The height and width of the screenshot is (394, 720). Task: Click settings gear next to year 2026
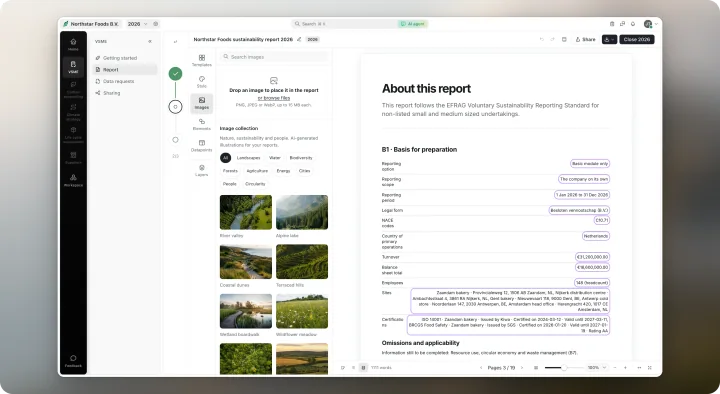coord(156,24)
